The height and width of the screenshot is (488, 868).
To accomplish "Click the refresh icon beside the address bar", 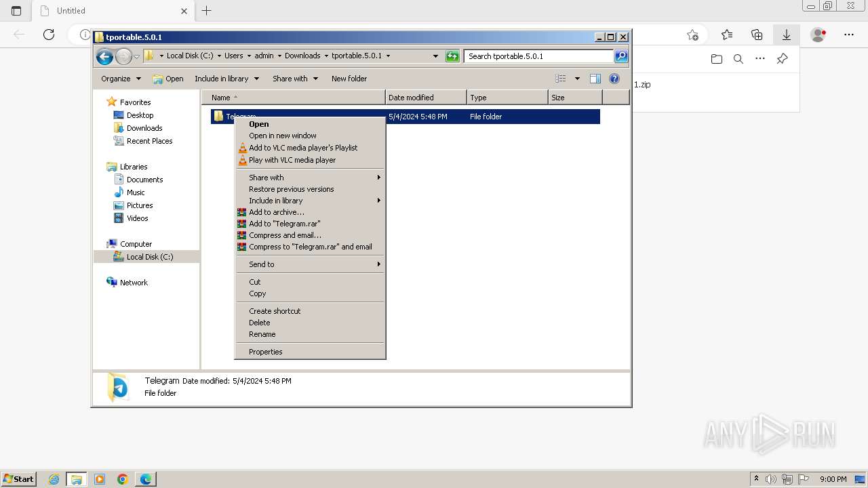I will [x=452, y=56].
